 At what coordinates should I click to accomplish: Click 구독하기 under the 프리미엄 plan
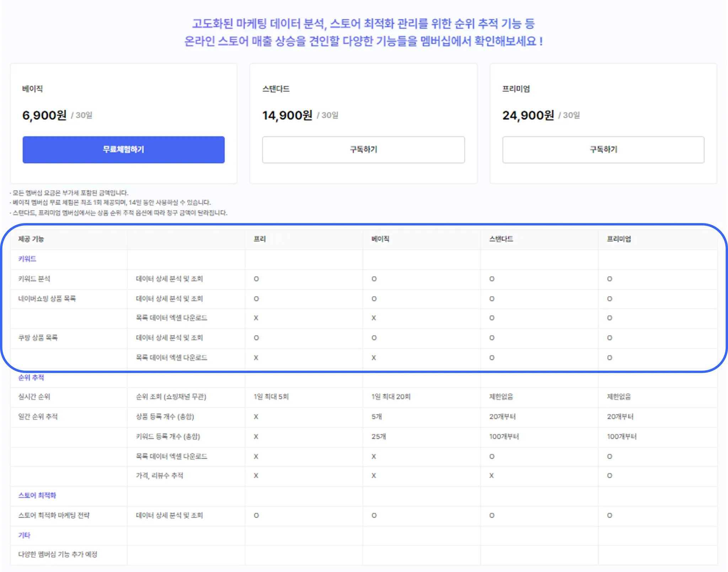603,149
